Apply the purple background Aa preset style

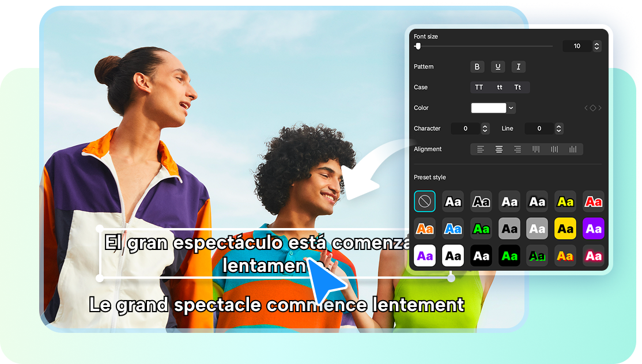(593, 229)
